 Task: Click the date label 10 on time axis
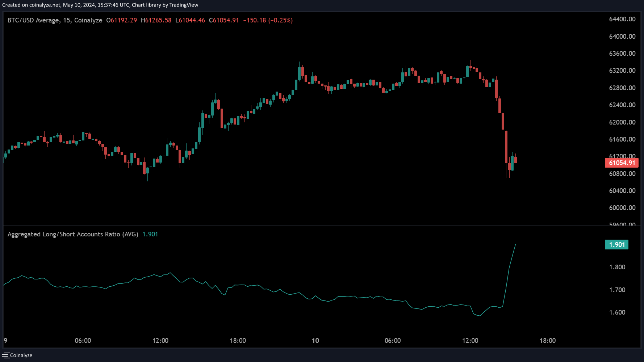pos(315,341)
